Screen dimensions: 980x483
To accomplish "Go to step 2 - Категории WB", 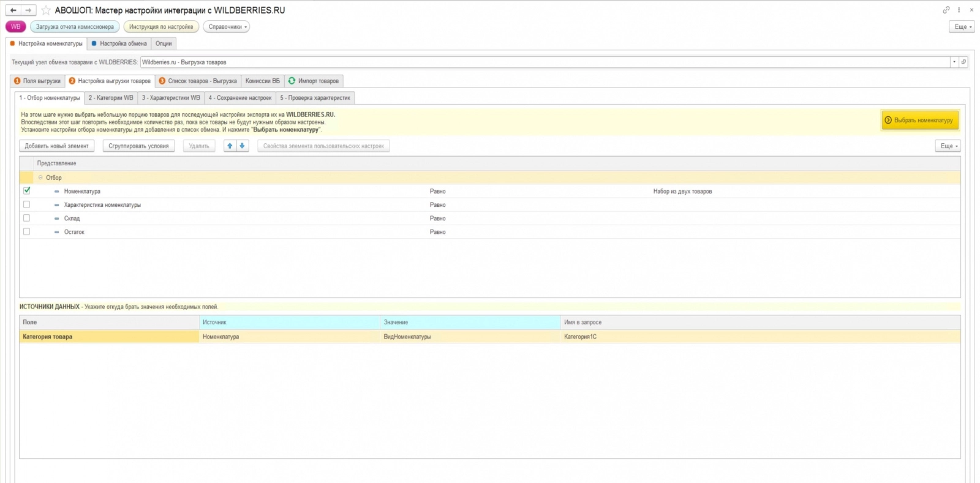I will (x=111, y=98).
